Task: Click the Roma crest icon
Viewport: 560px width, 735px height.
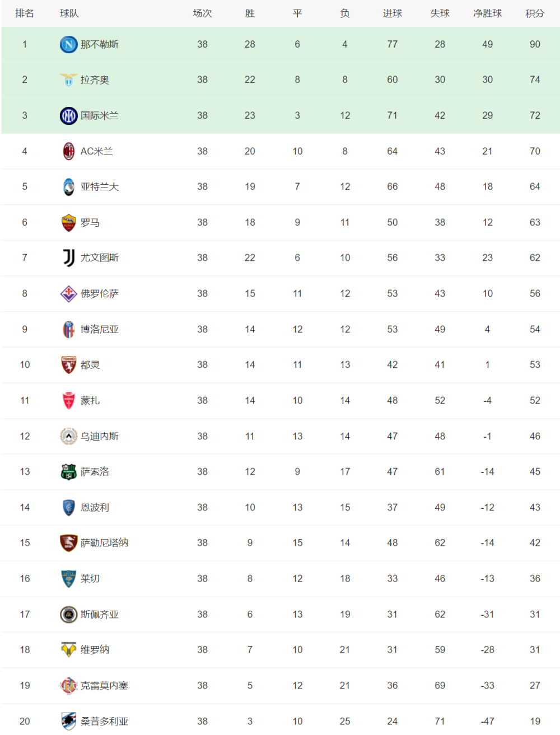Action: click(68, 222)
